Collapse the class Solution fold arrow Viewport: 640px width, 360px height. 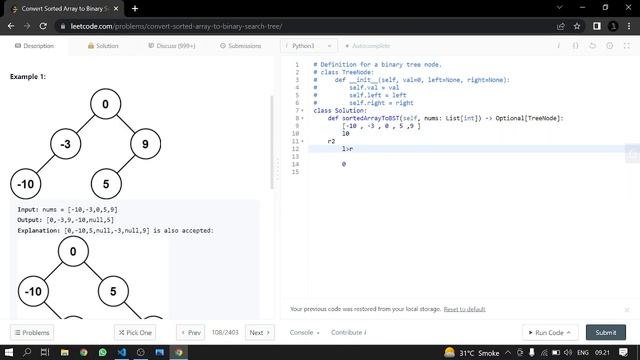(x=302, y=111)
